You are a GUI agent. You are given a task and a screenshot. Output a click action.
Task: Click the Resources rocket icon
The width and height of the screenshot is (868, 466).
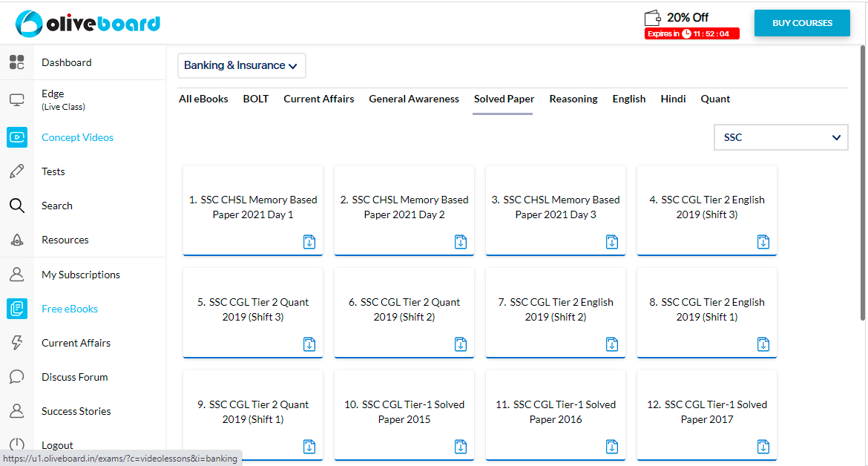[x=16, y=240]
